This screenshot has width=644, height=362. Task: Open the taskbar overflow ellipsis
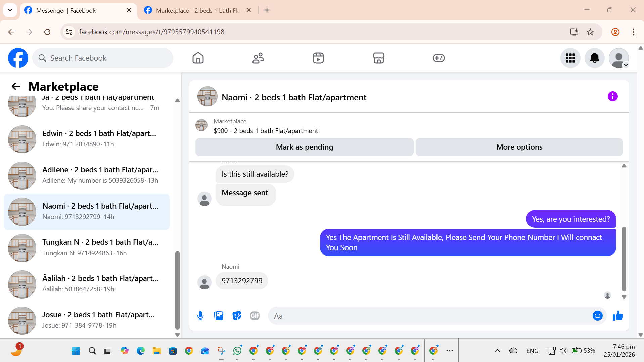tap(450, 351)
